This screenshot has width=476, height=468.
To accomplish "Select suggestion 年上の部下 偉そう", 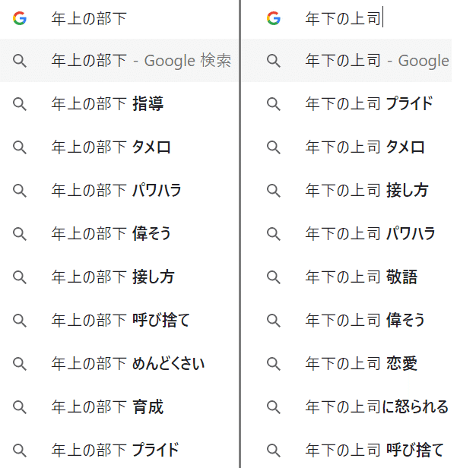I will tap(111, 234).
